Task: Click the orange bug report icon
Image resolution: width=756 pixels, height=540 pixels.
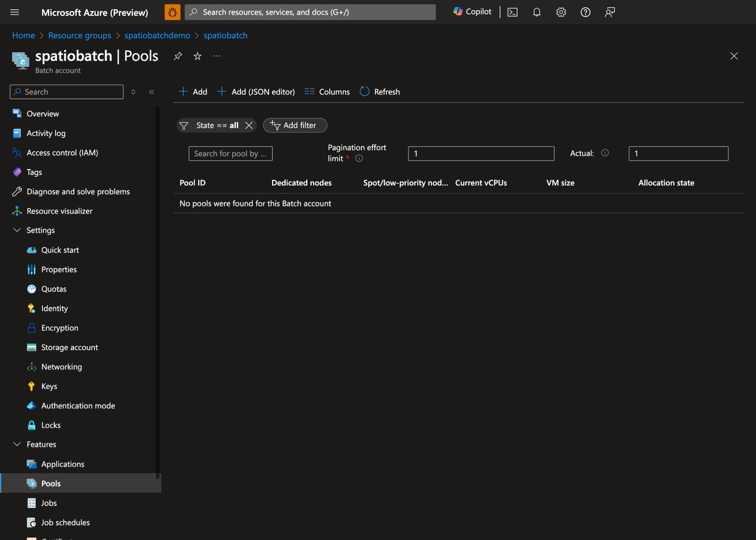Action: 172,12
